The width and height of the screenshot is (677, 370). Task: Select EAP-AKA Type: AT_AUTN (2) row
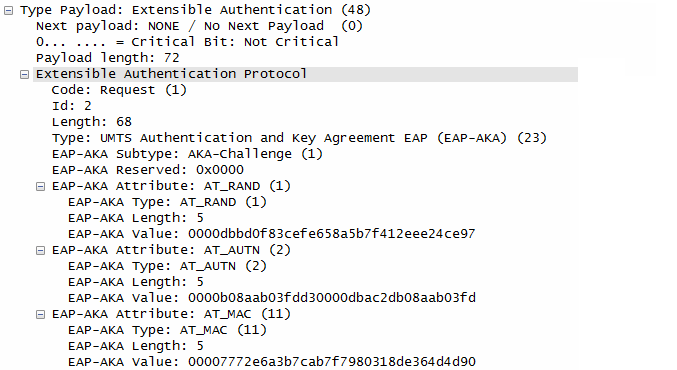point(168,266)
